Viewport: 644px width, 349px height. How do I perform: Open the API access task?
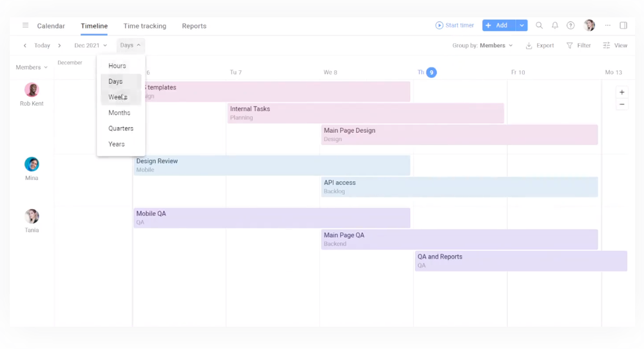click(459, 186)
